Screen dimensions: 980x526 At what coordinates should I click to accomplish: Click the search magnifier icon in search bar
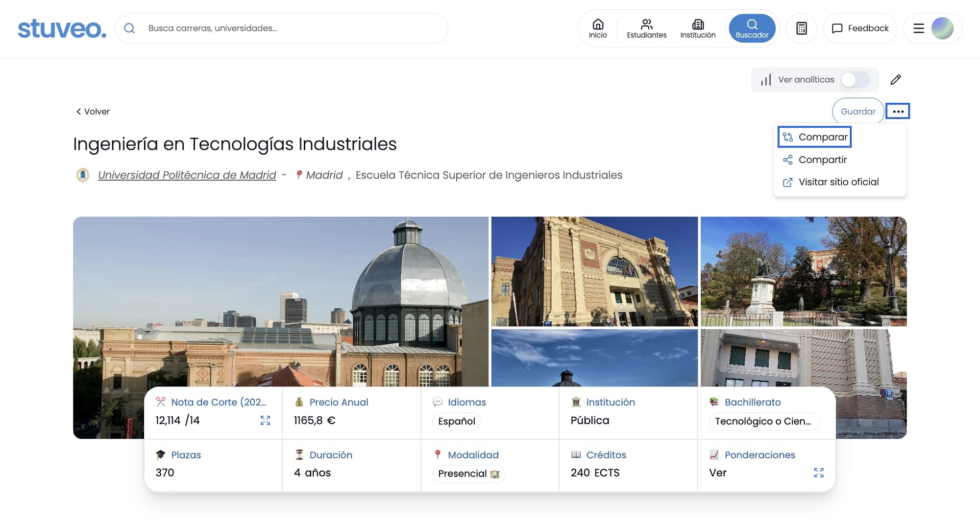tap(129, 28)
